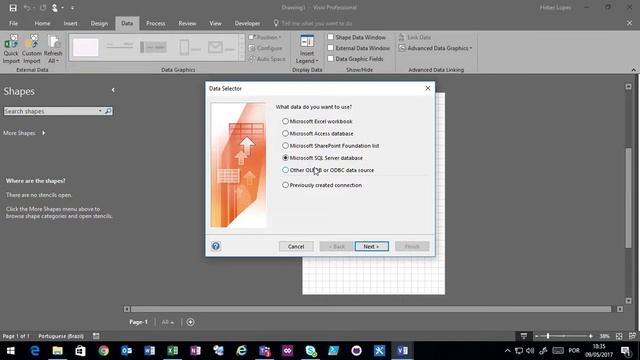
Task: Click the search magnifier in Shapes pane
Action: (108, 111)
